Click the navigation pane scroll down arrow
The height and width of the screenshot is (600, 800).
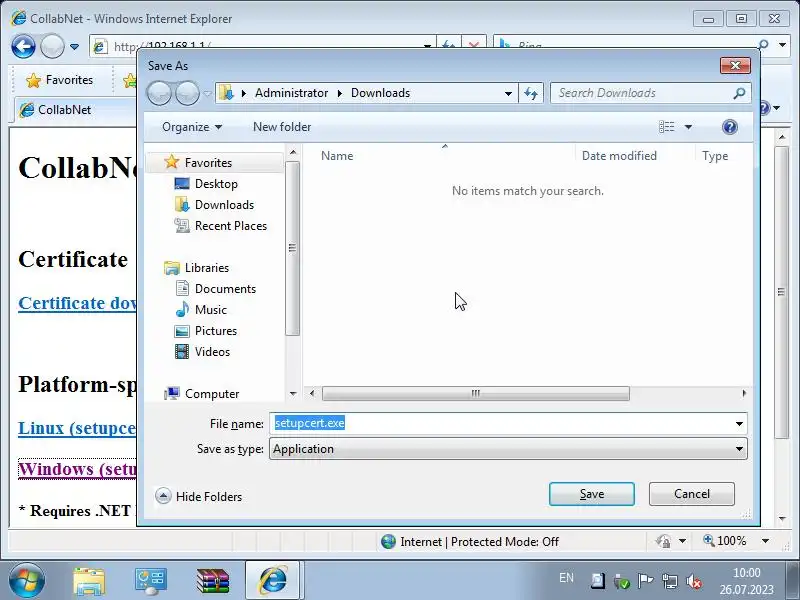[x=293, y=393]
